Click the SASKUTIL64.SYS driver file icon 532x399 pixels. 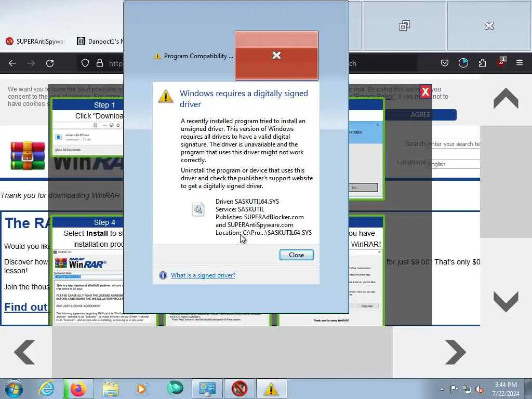198,209
